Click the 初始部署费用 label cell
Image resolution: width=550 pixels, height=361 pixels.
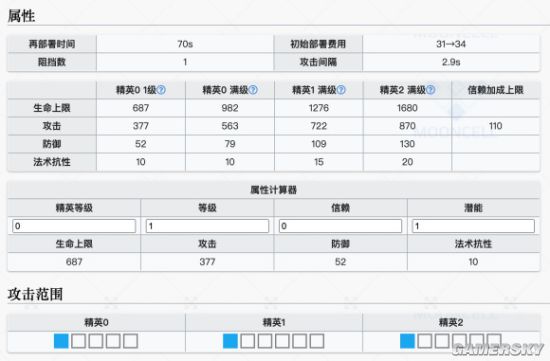318,44
